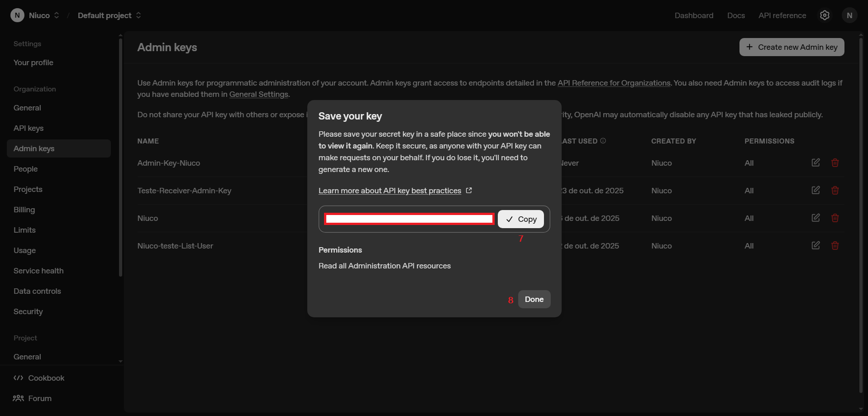The height and width of the screenshot is (416, 868).
Task: Open General Settings link
Action: (x=258, y=94)
